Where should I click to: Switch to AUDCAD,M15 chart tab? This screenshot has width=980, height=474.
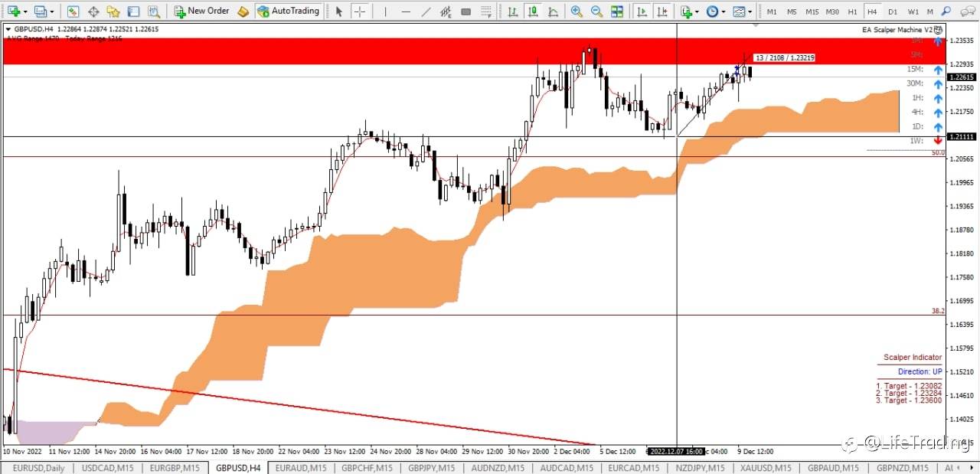click(567, 468)
